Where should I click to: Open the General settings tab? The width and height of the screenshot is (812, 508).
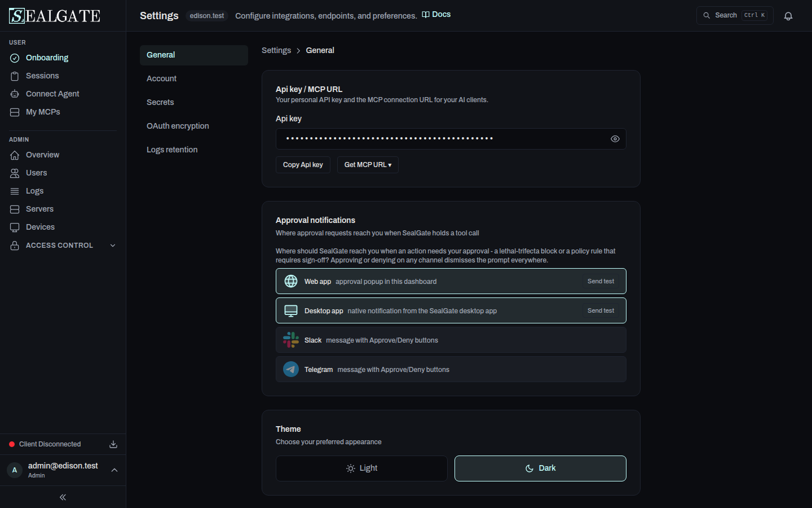click(x=194, y=55)
